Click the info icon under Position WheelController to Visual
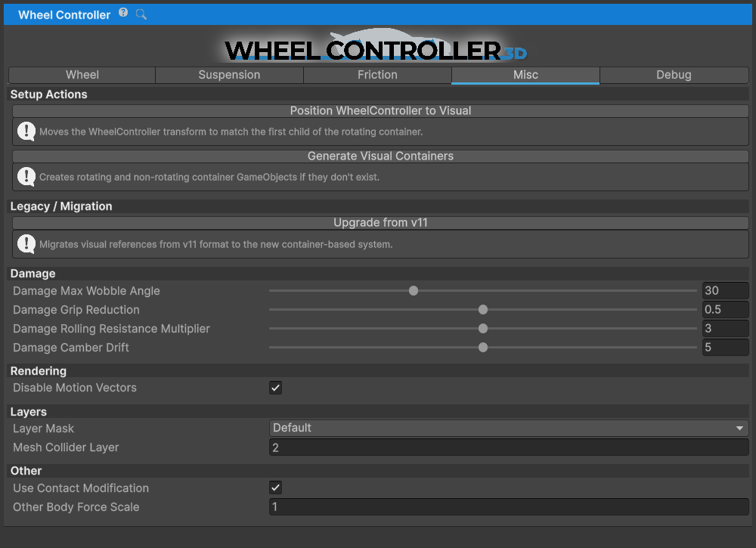This screenshot has width=756, height=548. point(26,132)
